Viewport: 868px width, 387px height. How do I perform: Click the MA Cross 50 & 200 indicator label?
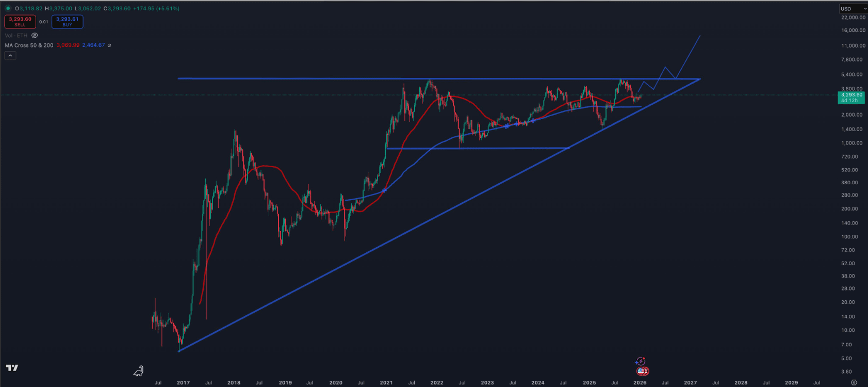pyautogui.click(x=29, y=45)
